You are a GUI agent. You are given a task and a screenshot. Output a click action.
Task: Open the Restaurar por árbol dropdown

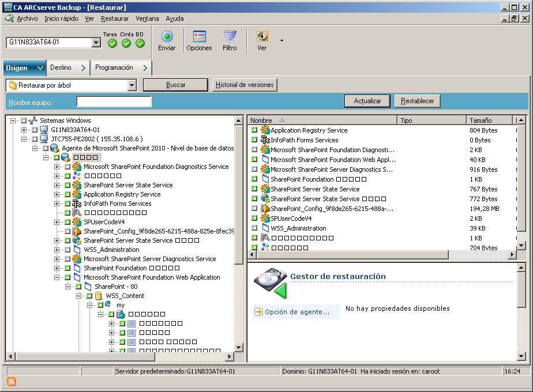pyautogui.click(x=132, y=85)
